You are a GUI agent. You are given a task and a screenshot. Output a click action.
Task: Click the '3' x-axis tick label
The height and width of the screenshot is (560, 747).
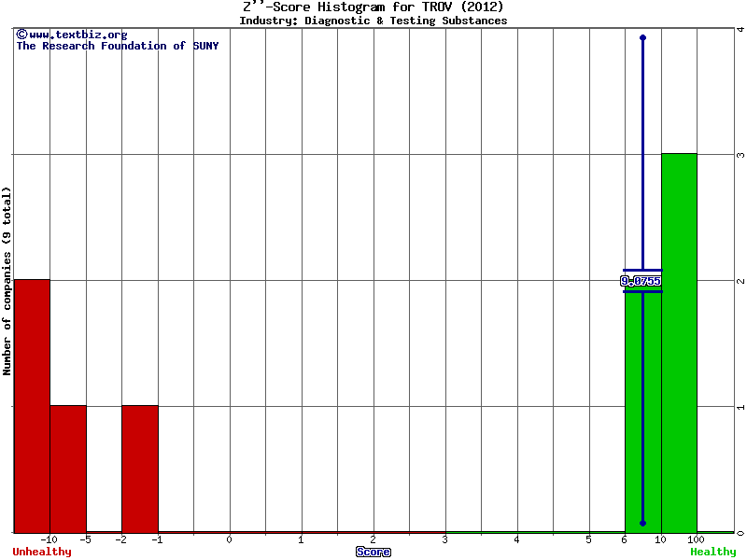(x=445, y=539)
